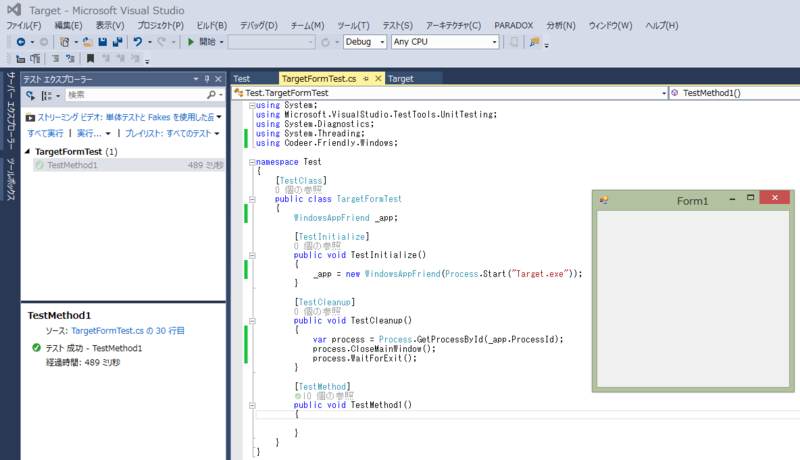Open the TargetFormTest.cs の 30 行目 source link

point(128,330)
